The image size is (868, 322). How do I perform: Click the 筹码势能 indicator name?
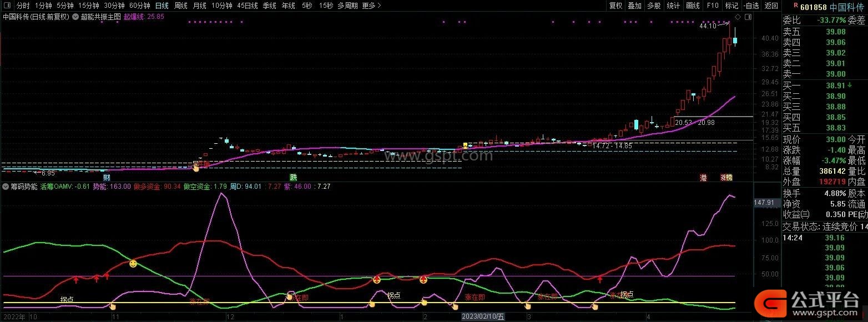24,187
